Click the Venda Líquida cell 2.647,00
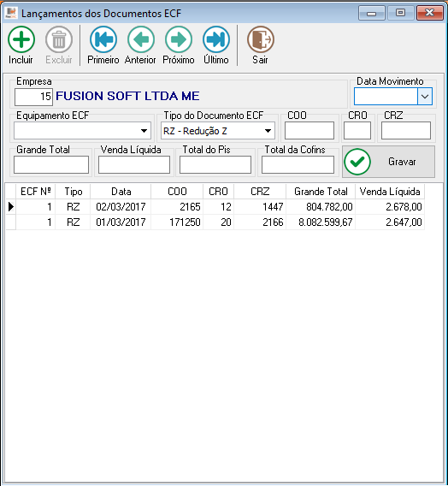The width and height of the screenshot is (448, 486). click(390, 222)
